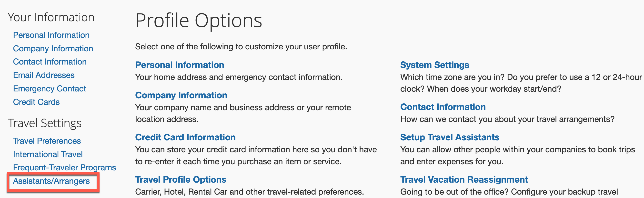644x198 pixels.
Task: Open Personal Information in the main panel
Action: (x=180, y=65)
